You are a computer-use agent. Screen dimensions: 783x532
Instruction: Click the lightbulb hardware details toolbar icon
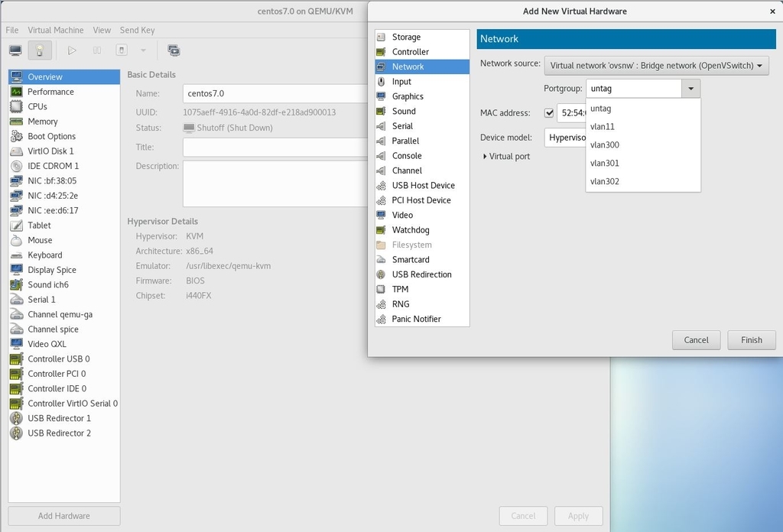click(x=40, y=50)
